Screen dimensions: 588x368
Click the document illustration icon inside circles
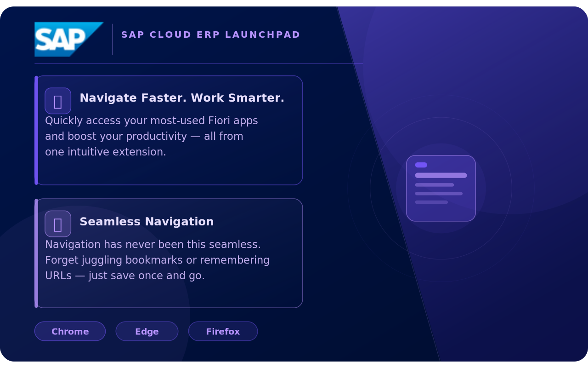click(x=441, y=188)
